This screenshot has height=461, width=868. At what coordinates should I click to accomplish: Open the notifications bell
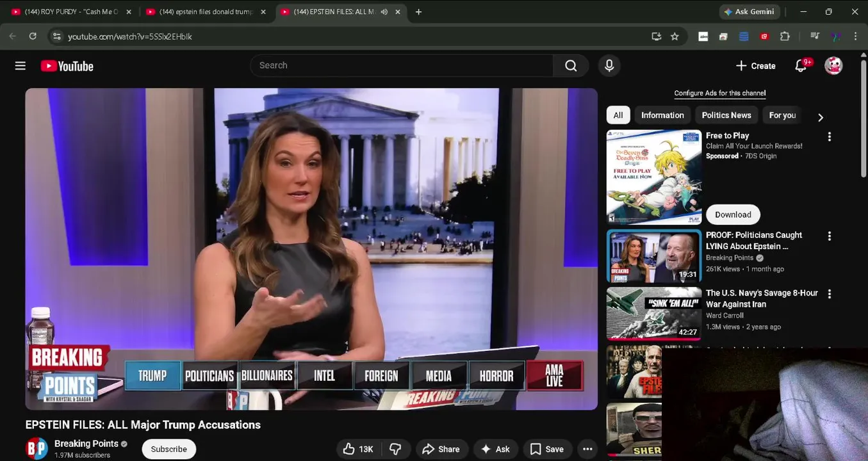pyautogui.click(x=801, y=65)
